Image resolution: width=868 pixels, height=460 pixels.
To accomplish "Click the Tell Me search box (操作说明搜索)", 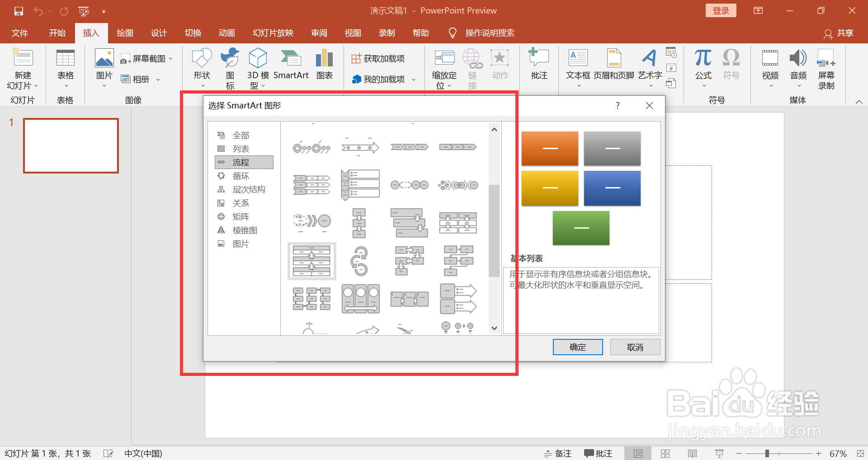I will 490,33.
